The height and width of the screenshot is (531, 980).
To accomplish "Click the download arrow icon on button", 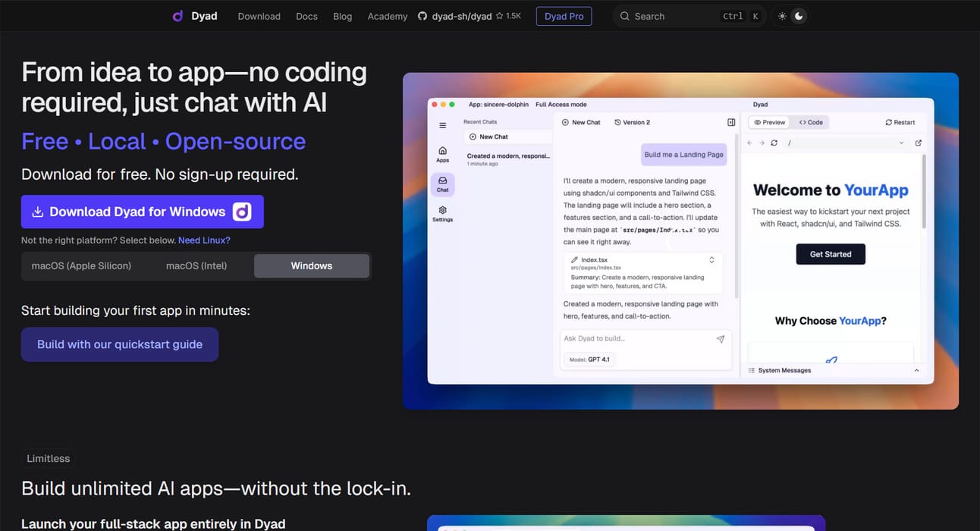I will (37, 212).
